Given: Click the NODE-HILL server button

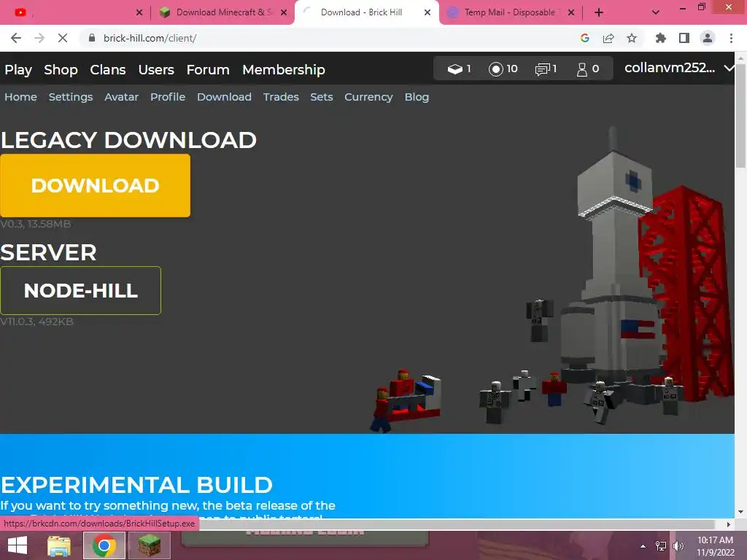Looking at the screenshot, I should point(80,290).
